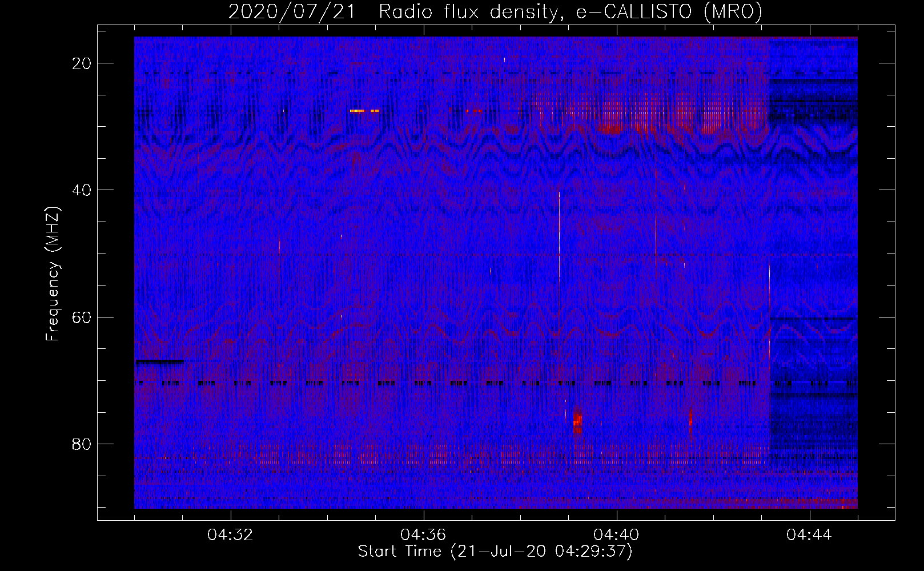The width and height of the screenshot is (924, 571).
Task: Click the 'Start Time (21-Jul-20 04:29:37)' label
Action: coord(495,552)
